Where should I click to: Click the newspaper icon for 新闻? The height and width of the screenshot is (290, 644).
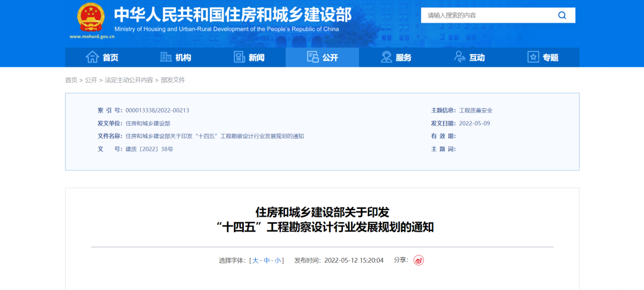240,57
